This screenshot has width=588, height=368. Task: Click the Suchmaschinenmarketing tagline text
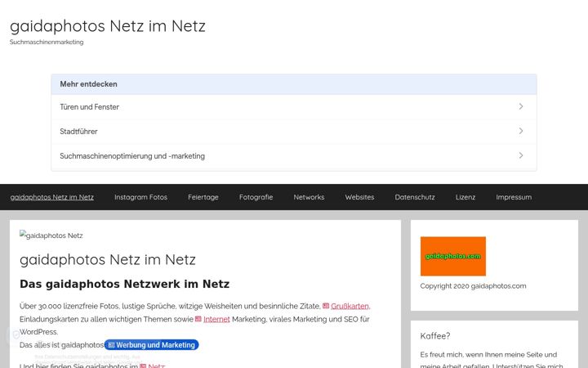(47, 42)
